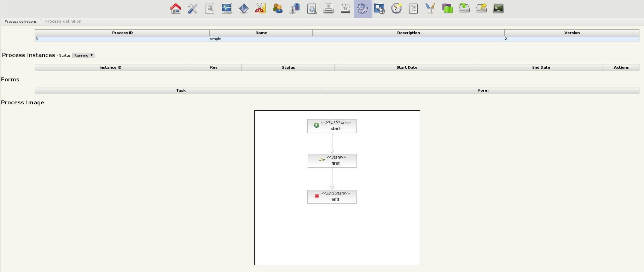The height and width of the screenshot is (272, 644).
Task: Click the Version column header
Action: click(572, 33)
